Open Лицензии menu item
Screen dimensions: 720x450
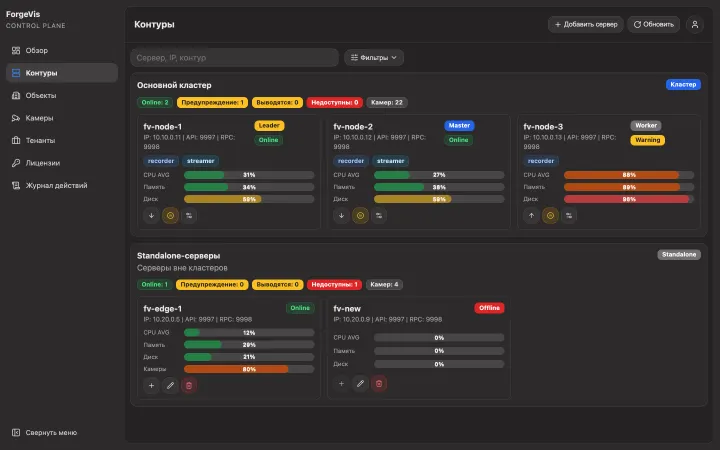point(62,163)
